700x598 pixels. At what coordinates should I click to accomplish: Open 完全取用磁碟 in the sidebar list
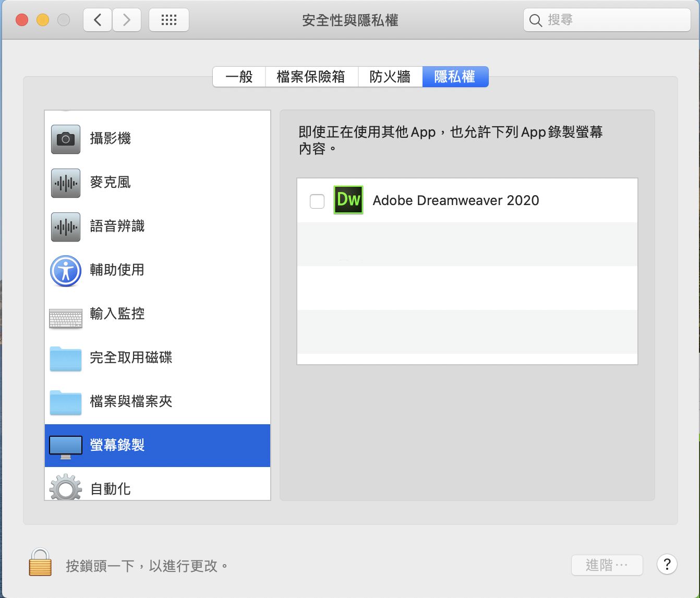tap(158, 358)
